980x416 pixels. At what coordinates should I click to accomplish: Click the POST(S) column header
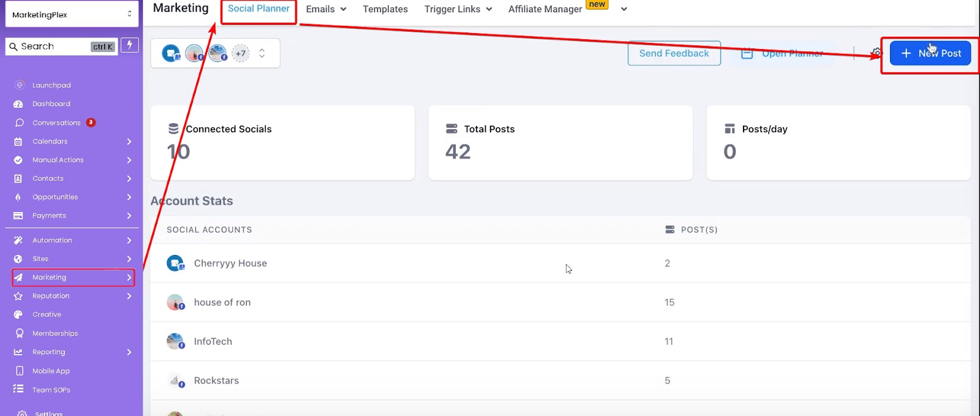tap(691, 230)
